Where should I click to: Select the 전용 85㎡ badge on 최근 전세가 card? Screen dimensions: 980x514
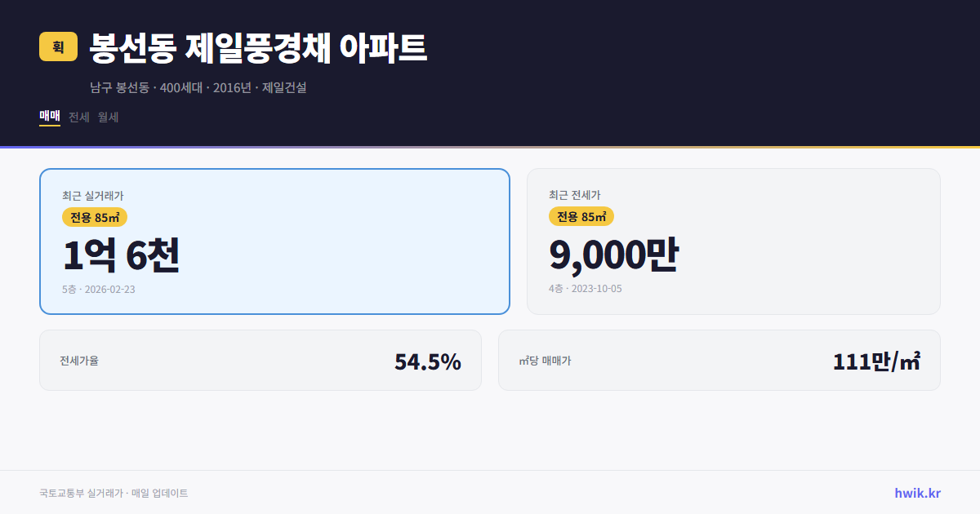581,216
